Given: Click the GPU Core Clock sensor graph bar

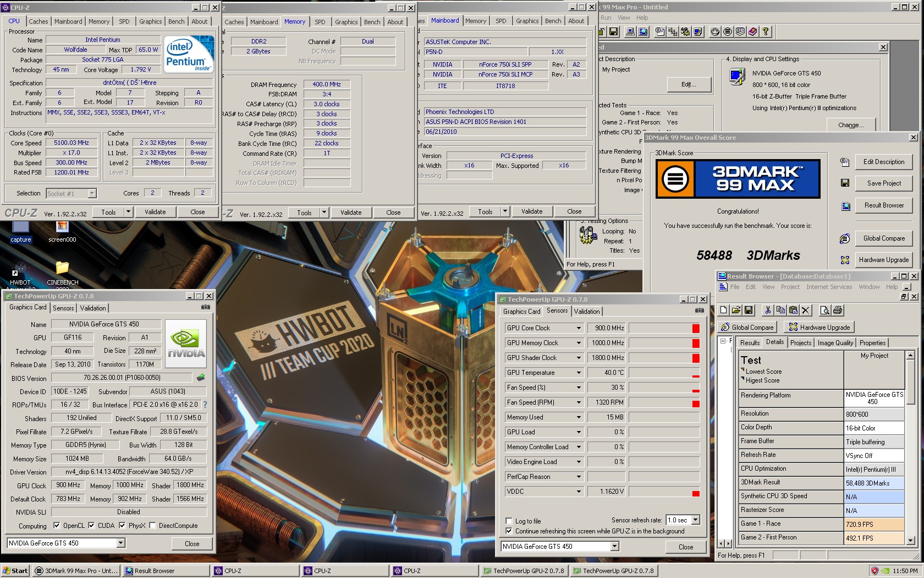Looking at the screenshot, I should click(x=664, y=328).
